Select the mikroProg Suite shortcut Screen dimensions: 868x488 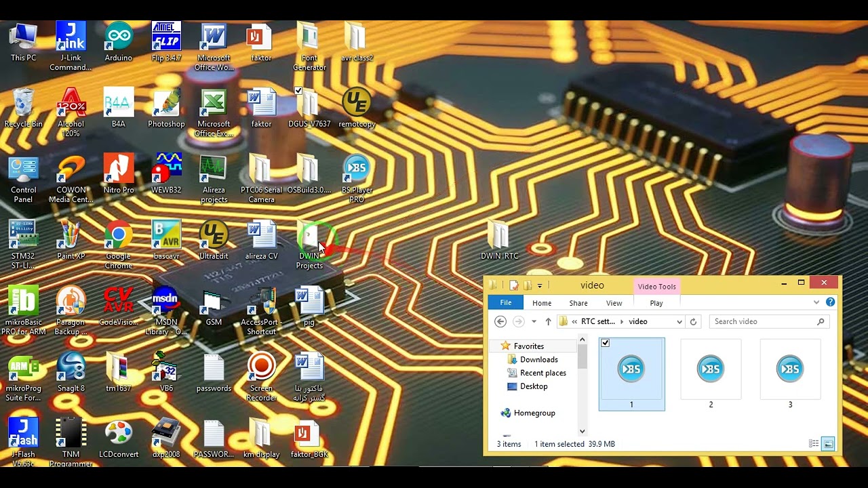tap(23, 378)
